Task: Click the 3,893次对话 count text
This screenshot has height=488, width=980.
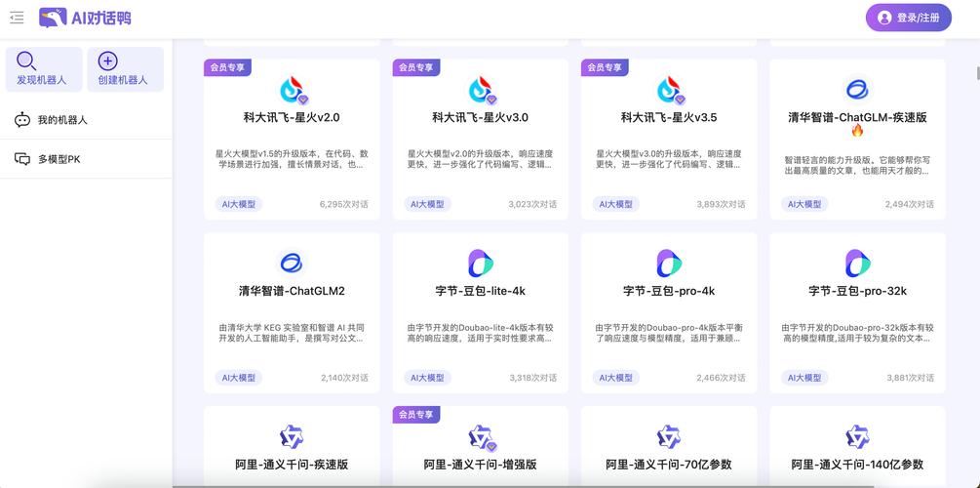Action: coord(721,204)
